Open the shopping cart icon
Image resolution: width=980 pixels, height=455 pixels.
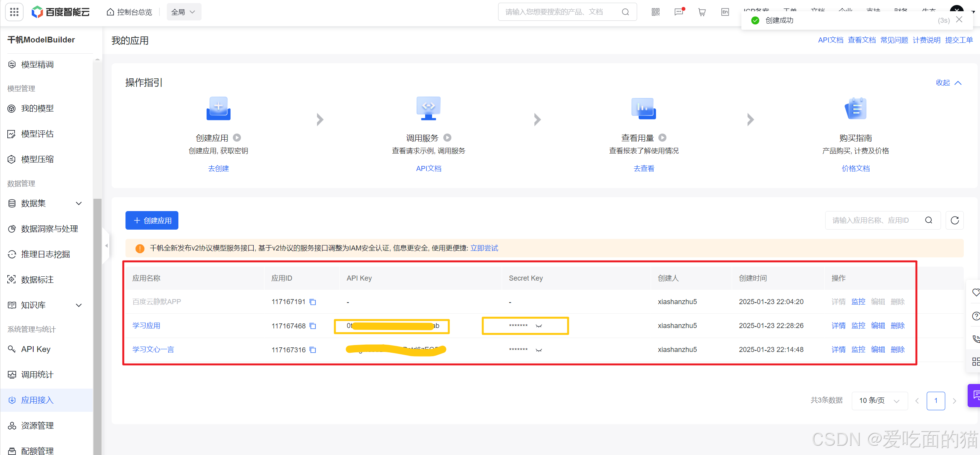coord(702,12)
